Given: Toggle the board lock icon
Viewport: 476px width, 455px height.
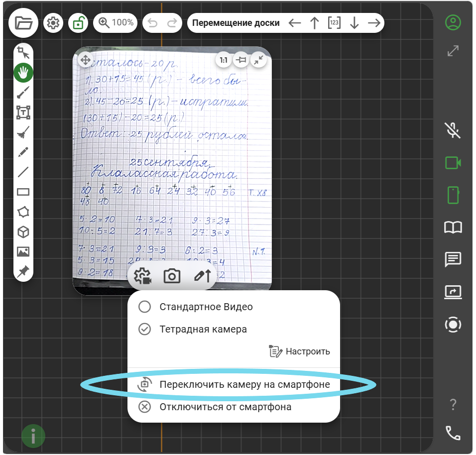Looking at the screenshot, I should 78,23.
